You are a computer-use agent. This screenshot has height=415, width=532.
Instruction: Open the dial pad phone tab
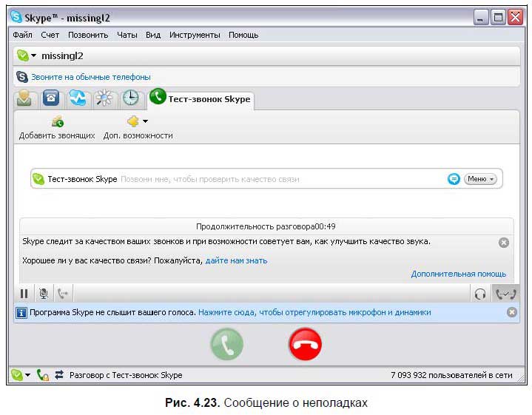(x=51, y=99)
